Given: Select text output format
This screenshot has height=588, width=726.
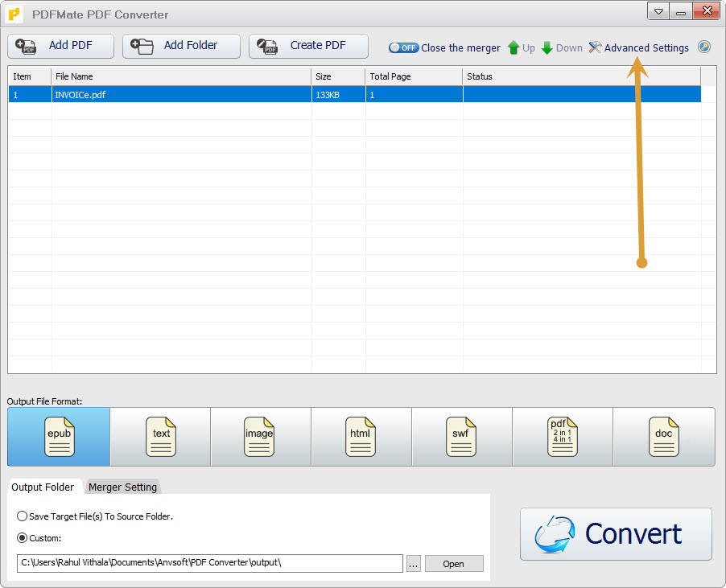Looking at the screenshot, I should [x=160, y=437].
